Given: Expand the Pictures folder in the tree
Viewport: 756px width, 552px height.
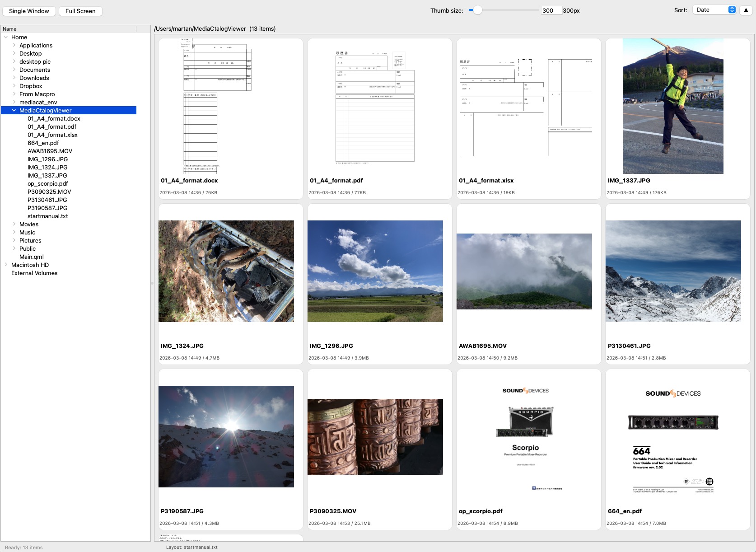Looking at the screenshot, I should [14, 240].
